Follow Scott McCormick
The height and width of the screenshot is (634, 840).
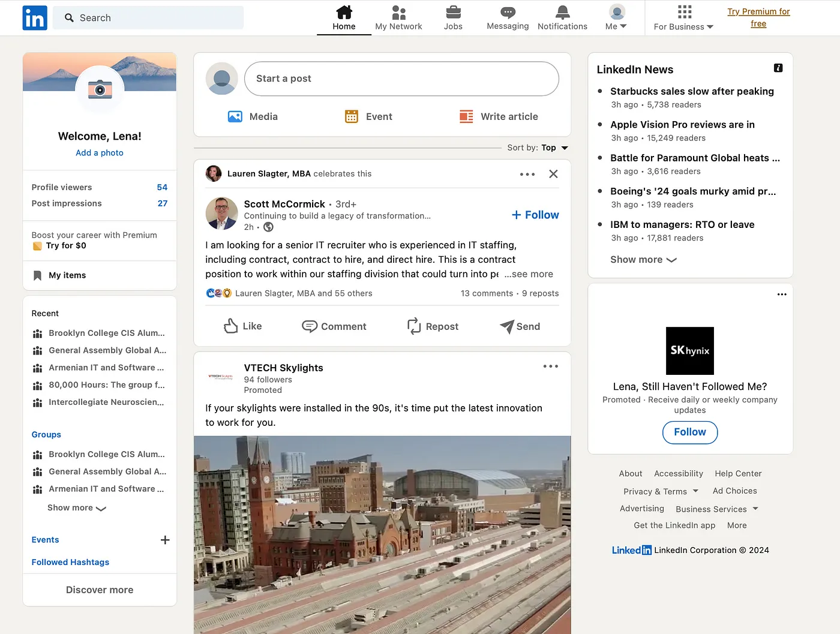point(535,215)
